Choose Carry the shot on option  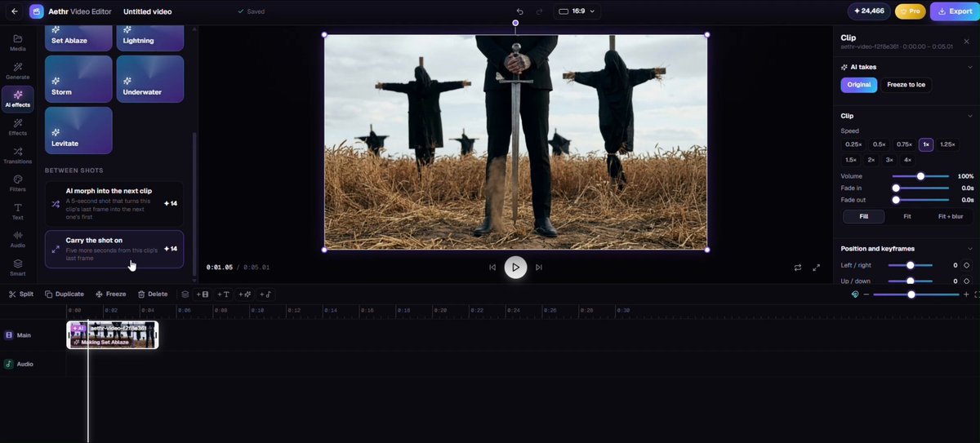(x=114, y=249)
